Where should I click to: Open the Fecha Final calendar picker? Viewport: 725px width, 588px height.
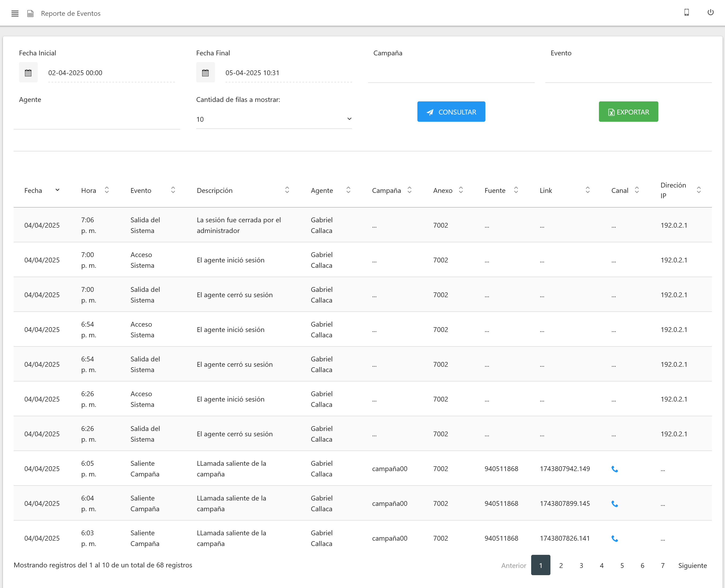click(x=205, y=72)
